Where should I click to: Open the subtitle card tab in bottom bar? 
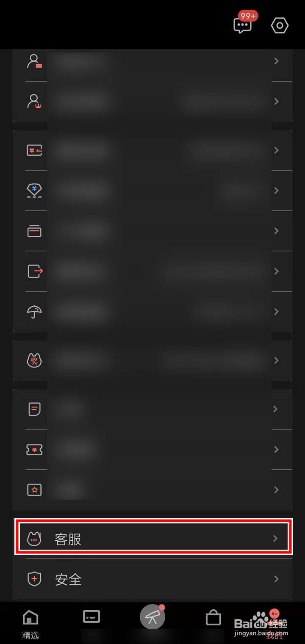click(x=91, y=616)
